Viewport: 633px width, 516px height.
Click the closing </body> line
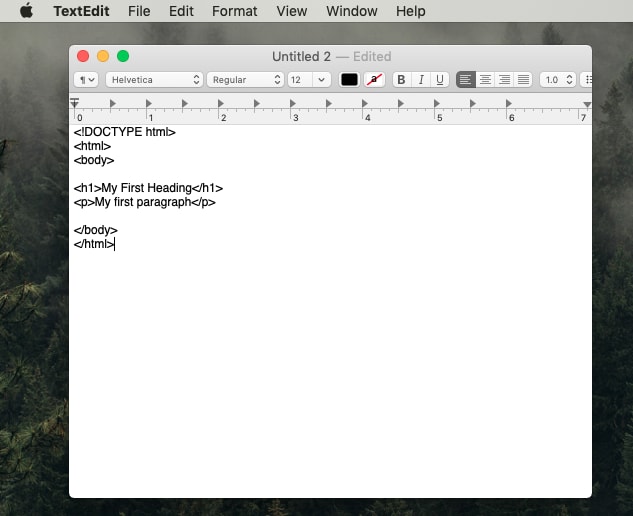coord(96,230)
